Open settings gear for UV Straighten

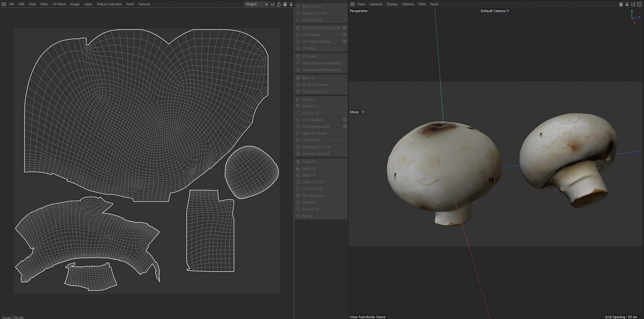(x=344, y=120)
